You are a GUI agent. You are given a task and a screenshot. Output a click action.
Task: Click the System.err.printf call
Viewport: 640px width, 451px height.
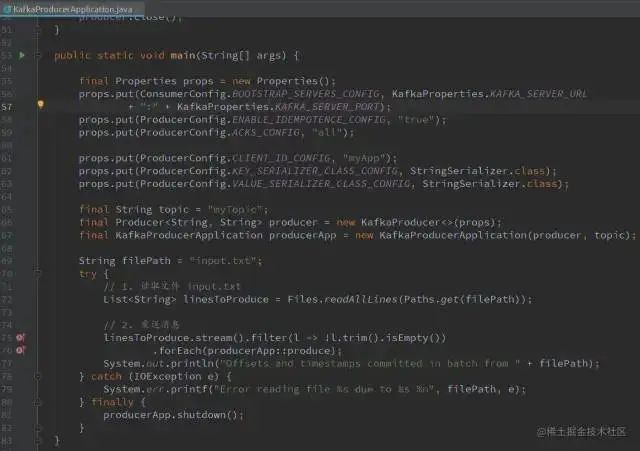coord(156,389)
